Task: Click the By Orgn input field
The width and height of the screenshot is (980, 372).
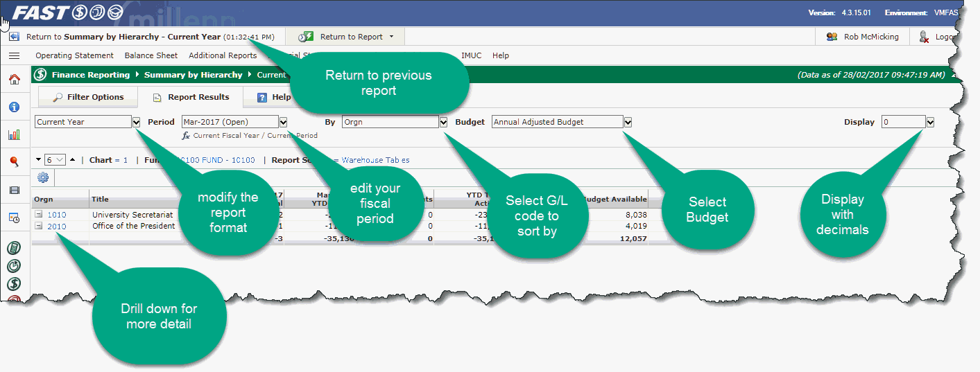Action: [390, 122]
